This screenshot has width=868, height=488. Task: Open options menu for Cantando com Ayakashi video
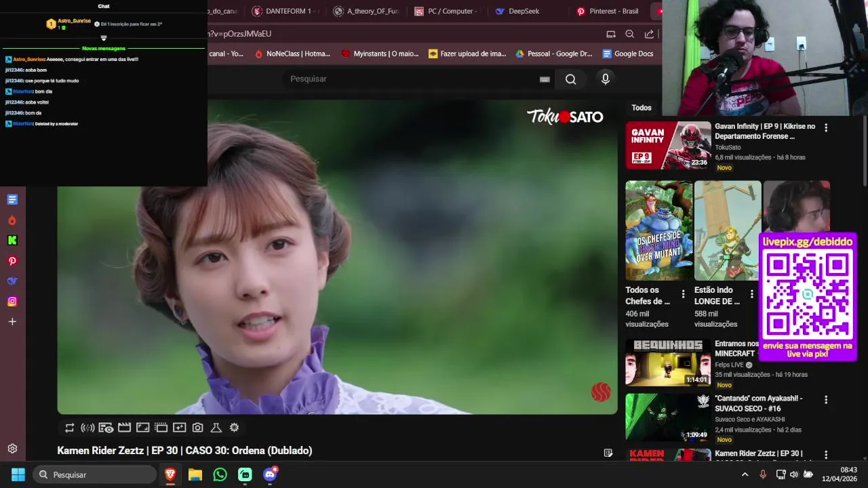(x=826, y=400)
